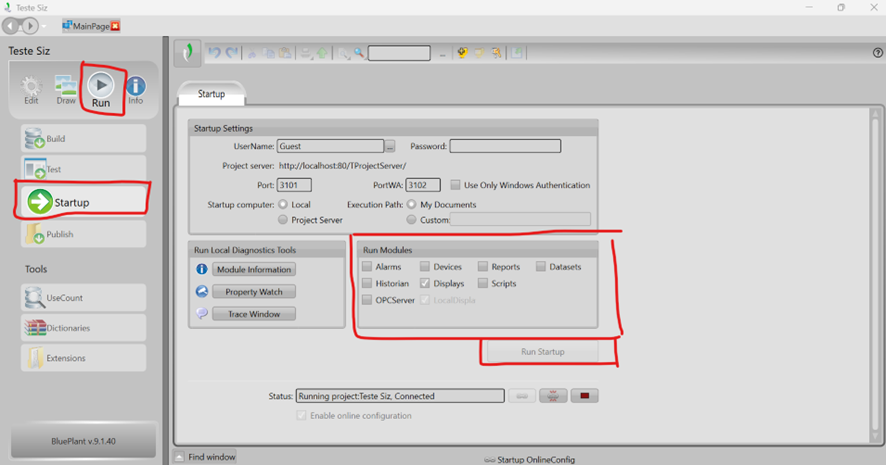Click the Module Information button
This screenshot has height=465, width=886.
tap(254, 270)
